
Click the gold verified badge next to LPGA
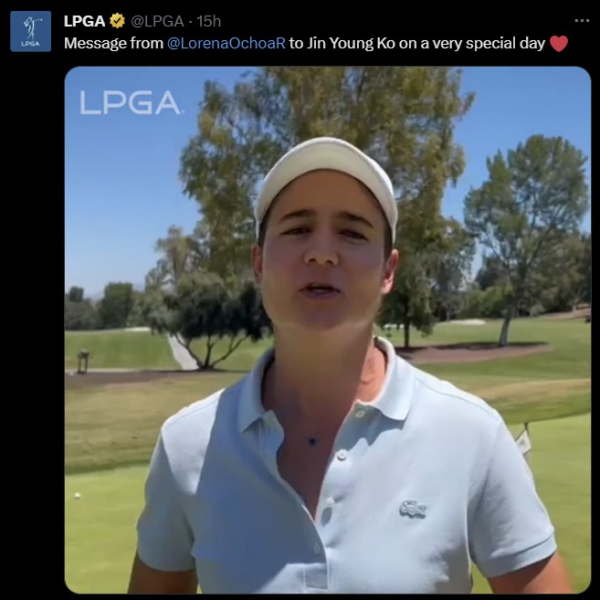click(117, 21)
